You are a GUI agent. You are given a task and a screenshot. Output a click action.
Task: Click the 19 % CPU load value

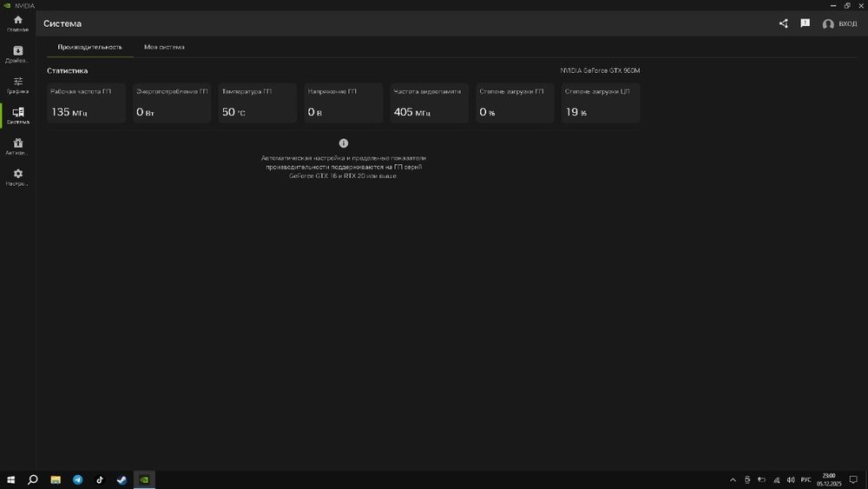click(576, 112)
